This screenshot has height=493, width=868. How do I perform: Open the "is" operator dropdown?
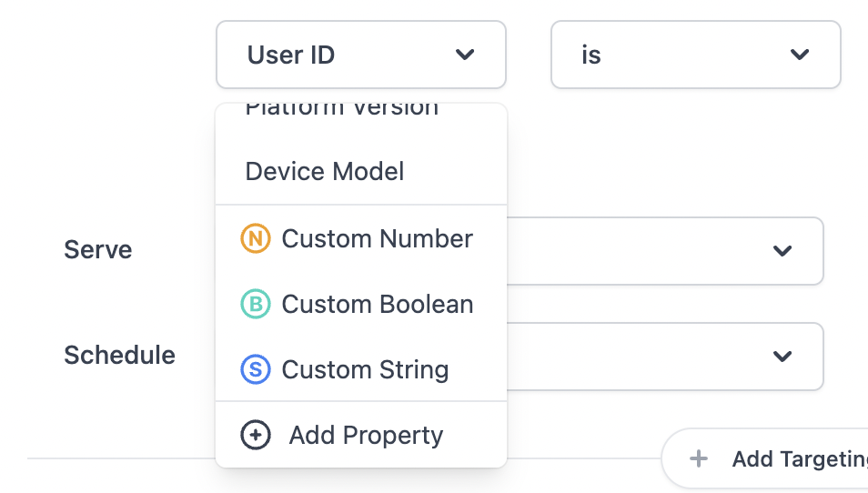pos(695,55)
